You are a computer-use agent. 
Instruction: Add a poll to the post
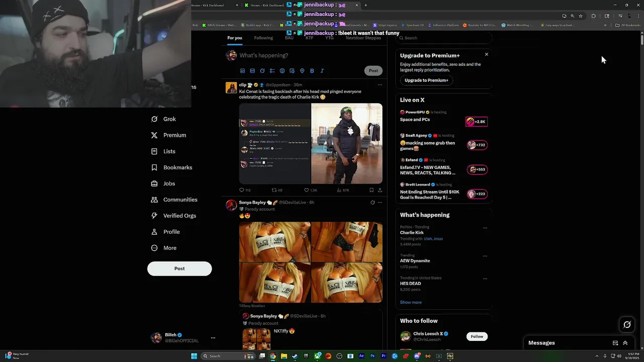(272, 71)
